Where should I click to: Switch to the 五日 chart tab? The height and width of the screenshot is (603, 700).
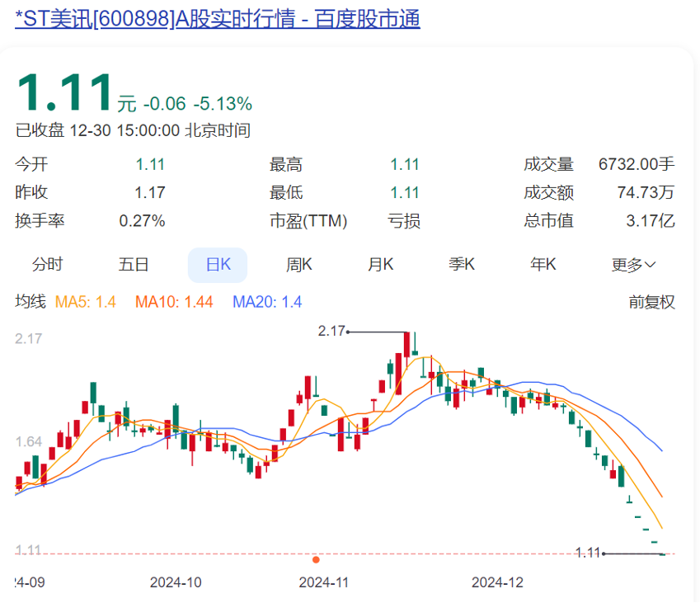pyautogui.click(x=134, y=265)
